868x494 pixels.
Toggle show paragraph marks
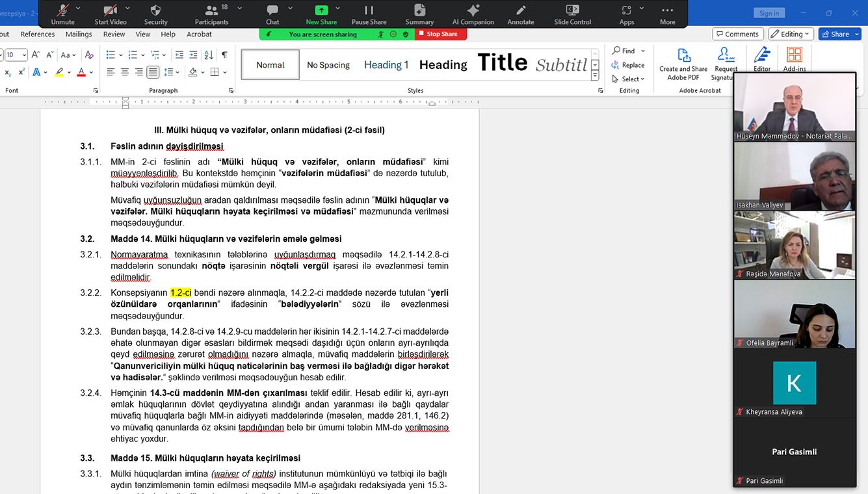(x=224, y=55)
